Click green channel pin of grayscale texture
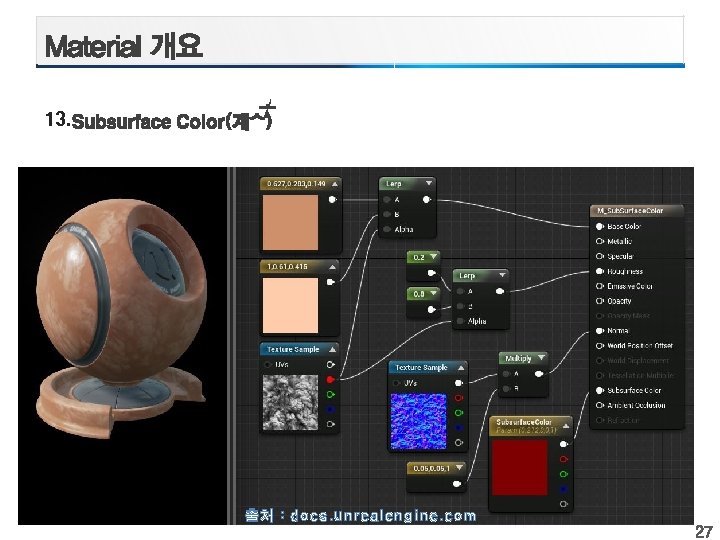The image size is (720, 540). [x=331, y=394]
